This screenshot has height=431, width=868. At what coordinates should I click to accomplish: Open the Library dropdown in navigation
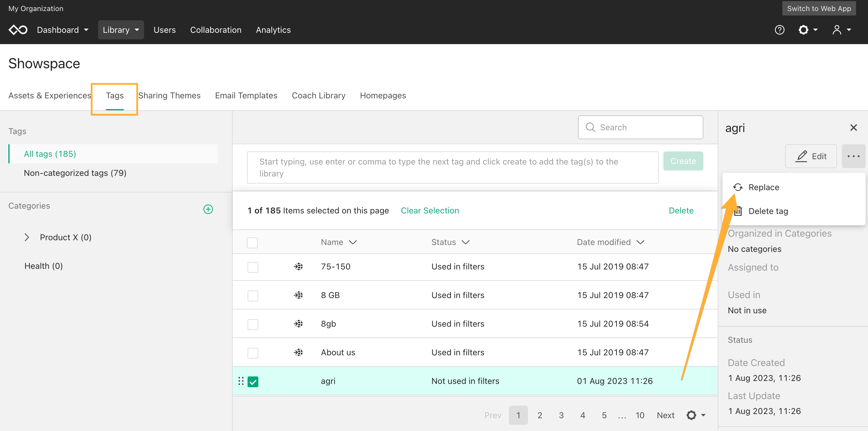(x=121, y=30)
